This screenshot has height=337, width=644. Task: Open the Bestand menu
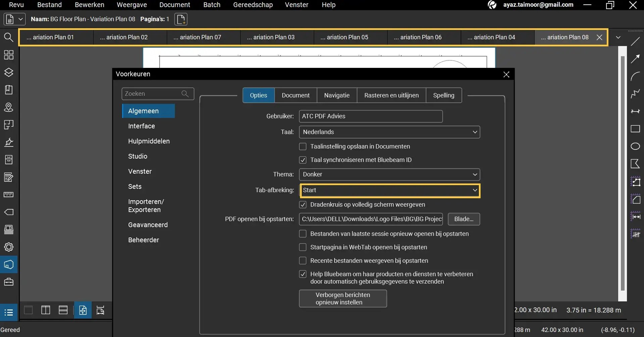(x=49, y=5)
